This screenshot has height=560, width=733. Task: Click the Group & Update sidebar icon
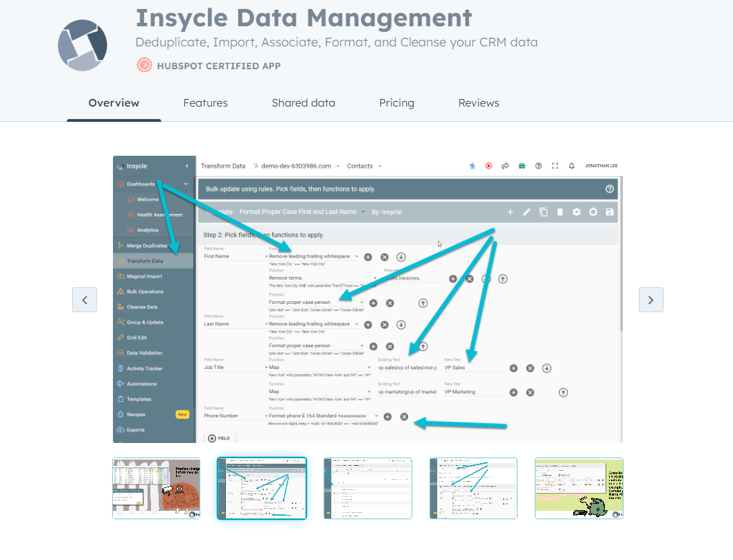tap(121, 323)
